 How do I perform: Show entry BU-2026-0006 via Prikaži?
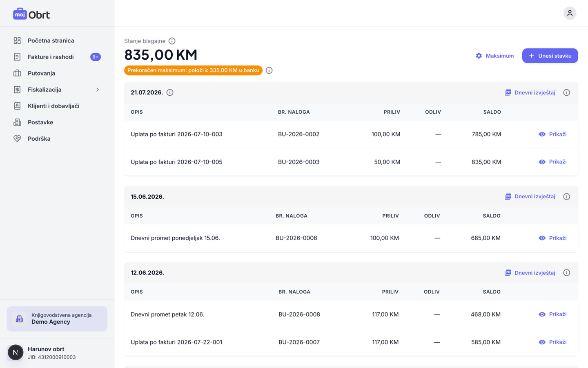point(552,238)
